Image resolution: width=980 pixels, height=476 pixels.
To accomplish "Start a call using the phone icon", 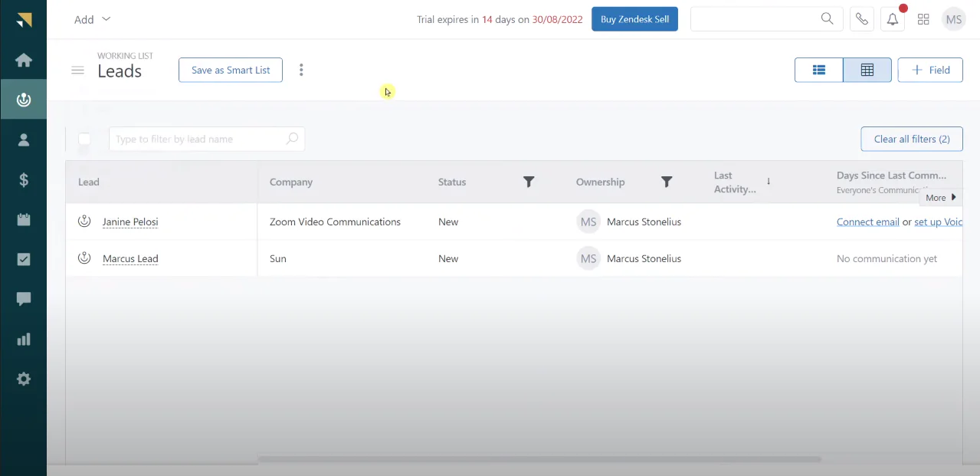I will (861, 18).
